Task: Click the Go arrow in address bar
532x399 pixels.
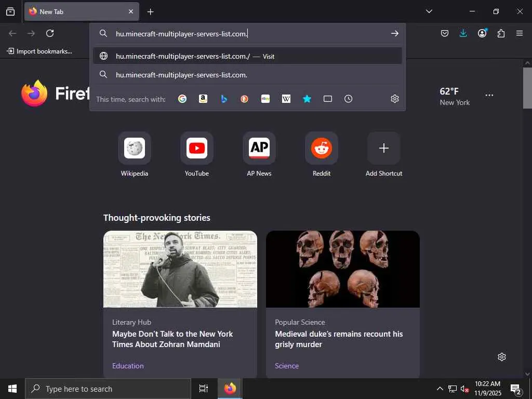Action: [395, 33]
